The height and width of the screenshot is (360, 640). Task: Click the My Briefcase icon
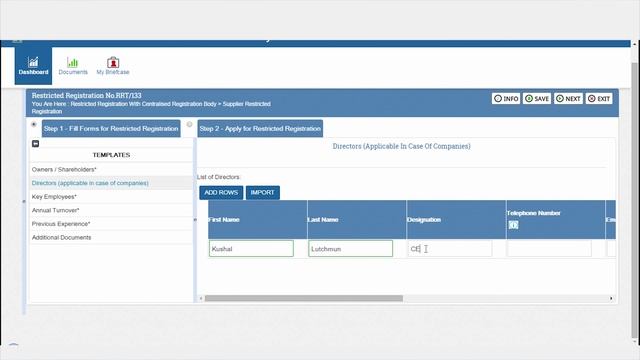[x=113, y=62]
